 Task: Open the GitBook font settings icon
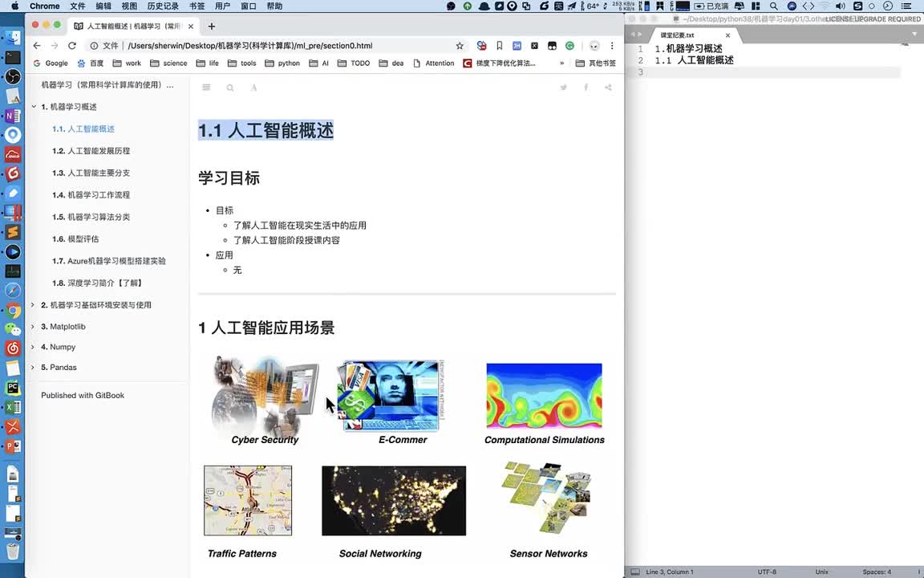pos(253,88)
